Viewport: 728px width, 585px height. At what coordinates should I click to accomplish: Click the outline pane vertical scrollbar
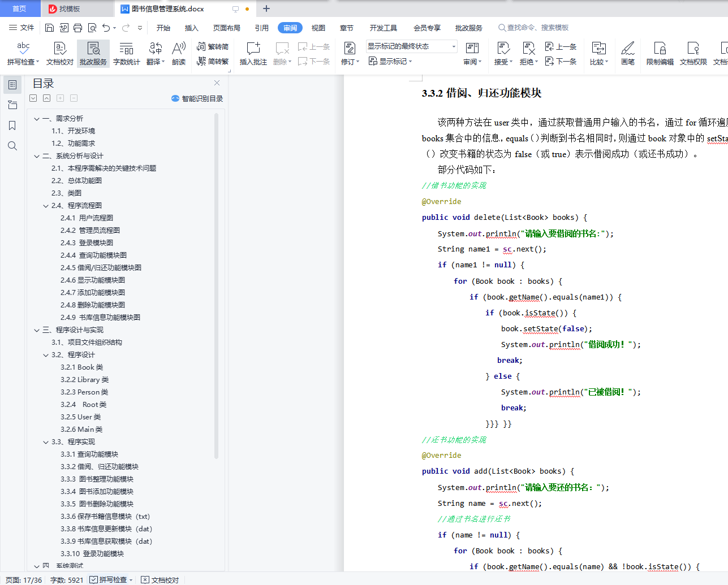[216, 286]
